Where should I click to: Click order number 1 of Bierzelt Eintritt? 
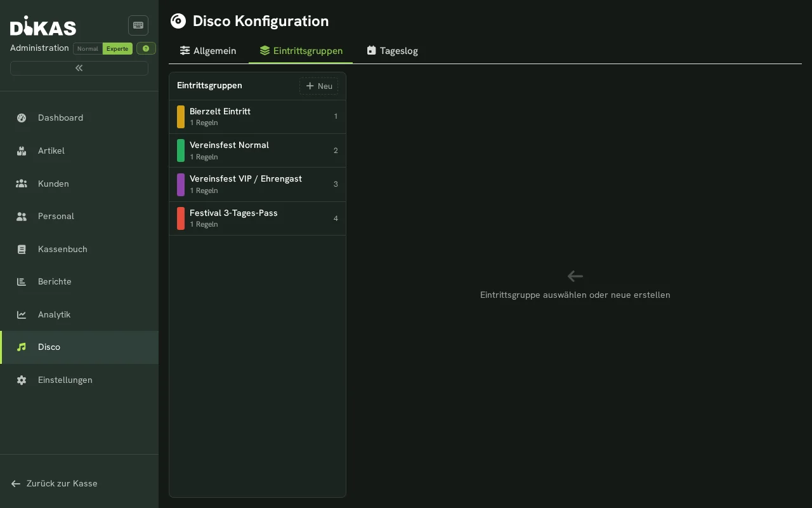[x=336, y=117]
